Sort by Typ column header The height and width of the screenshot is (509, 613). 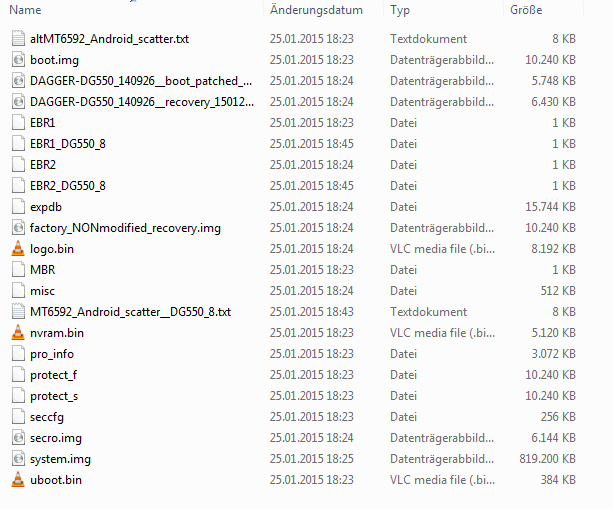pos(400,10)
